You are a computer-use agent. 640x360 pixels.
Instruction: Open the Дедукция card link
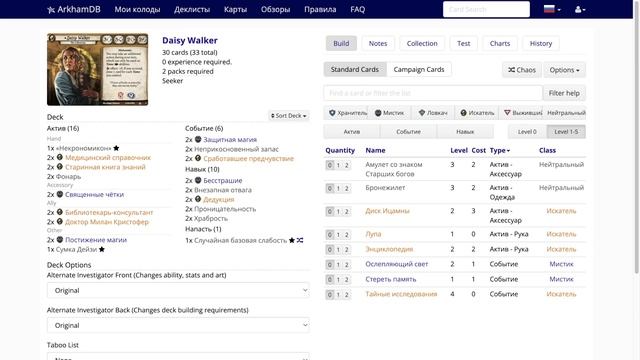[219, 199]
